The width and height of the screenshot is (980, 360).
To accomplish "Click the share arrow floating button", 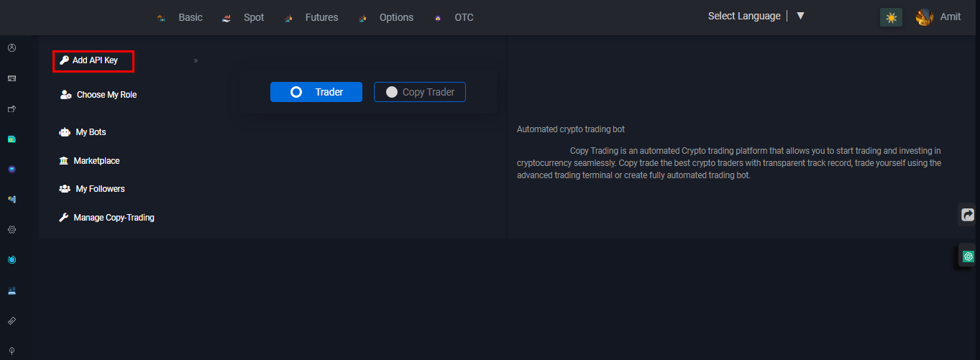I will click(x=968, y=214).
